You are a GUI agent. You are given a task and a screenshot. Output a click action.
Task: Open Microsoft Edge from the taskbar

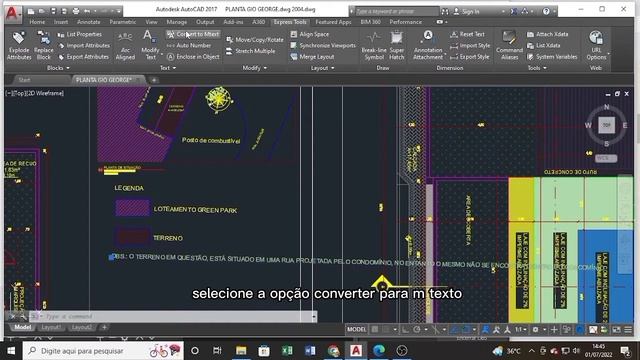[x=379, y=351]
